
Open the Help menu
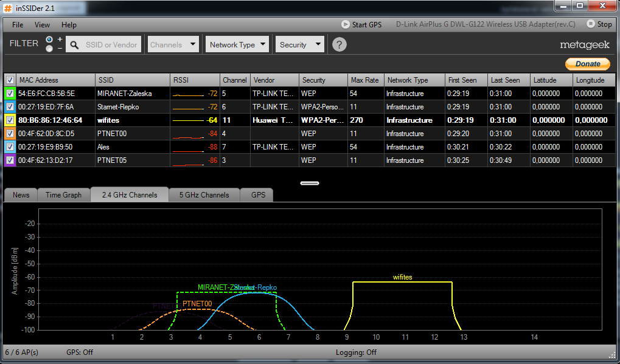(69, 25)
